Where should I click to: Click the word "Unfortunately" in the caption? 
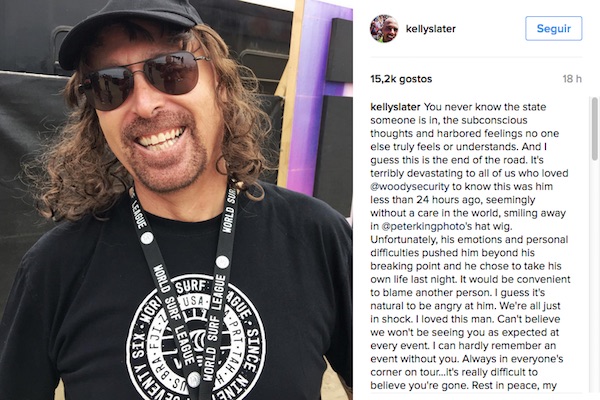403,240
